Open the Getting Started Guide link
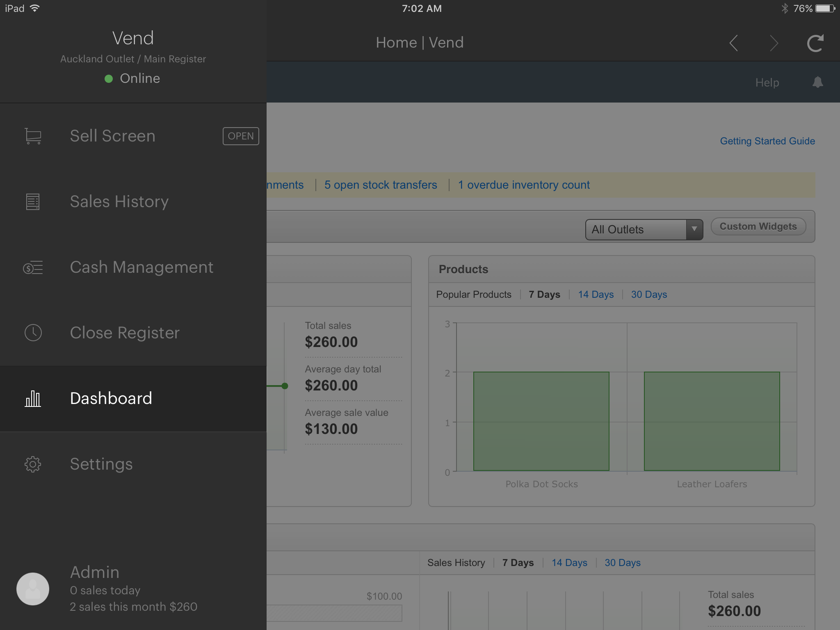 (767, 141)
